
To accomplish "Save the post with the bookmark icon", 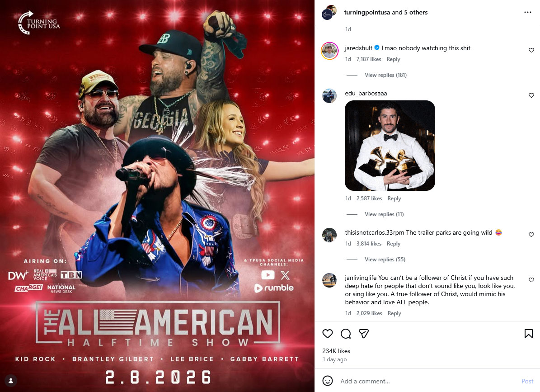I will 529,333.
